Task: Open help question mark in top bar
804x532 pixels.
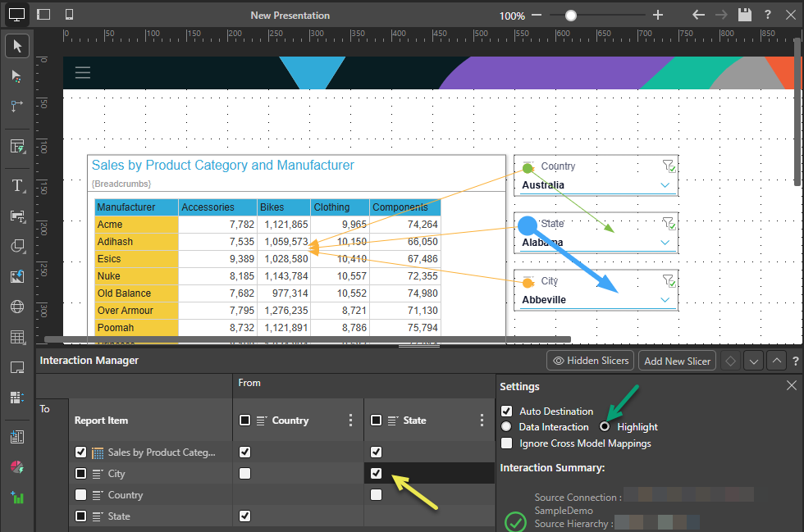Action: coord(768,15)
